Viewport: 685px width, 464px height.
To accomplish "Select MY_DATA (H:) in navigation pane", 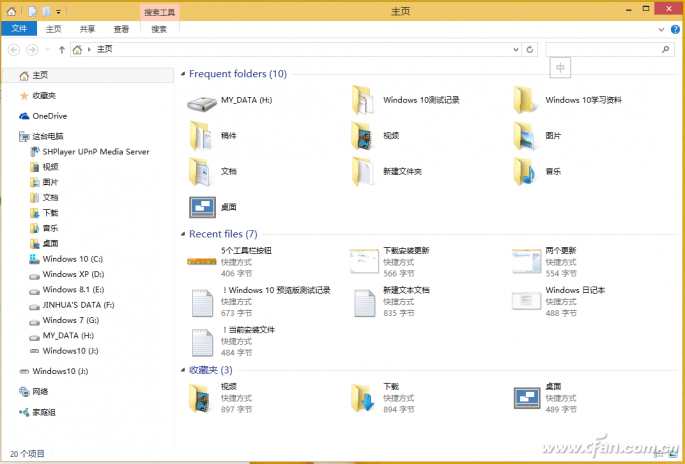I will click(x=68, y=335).
